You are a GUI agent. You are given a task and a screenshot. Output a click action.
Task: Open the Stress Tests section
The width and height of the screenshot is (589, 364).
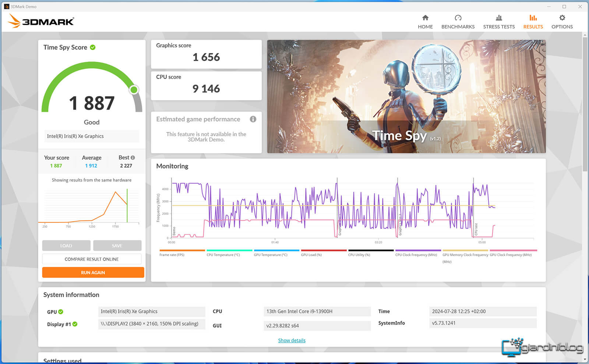click(x=499, y=22)
